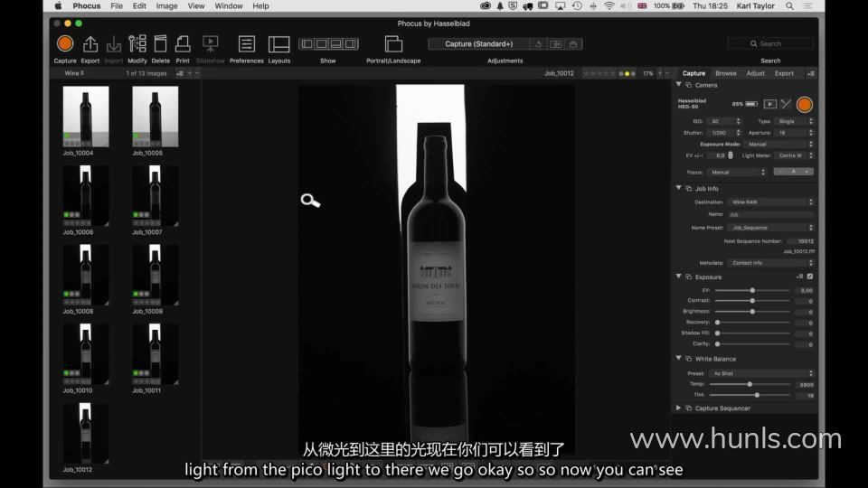Click the autofocus A drive button

tap(793, 172)
